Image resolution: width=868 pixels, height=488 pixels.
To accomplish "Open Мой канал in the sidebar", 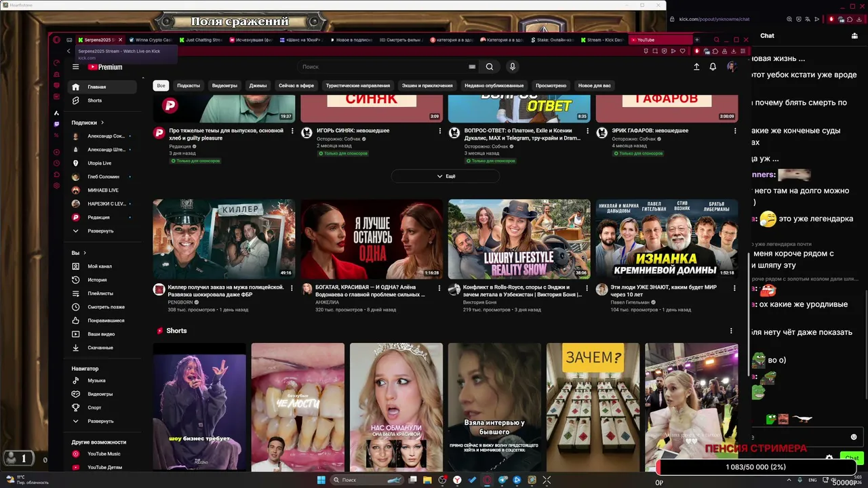I will 104,266.
